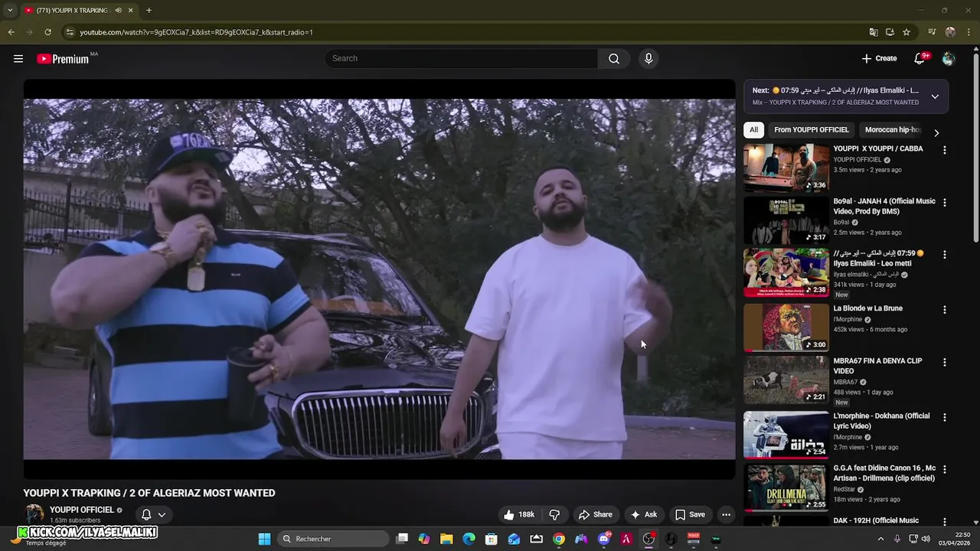Viewport: 980px width, 551px height.
Task: Open the RedStar channel name
Action: pyautogui.click(x=844, y=489)
